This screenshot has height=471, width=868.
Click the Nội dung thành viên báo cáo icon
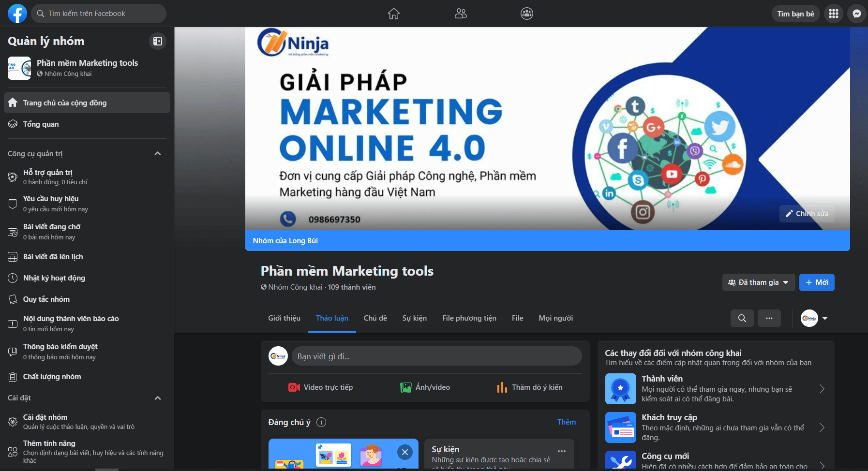[x=13, y=324]
